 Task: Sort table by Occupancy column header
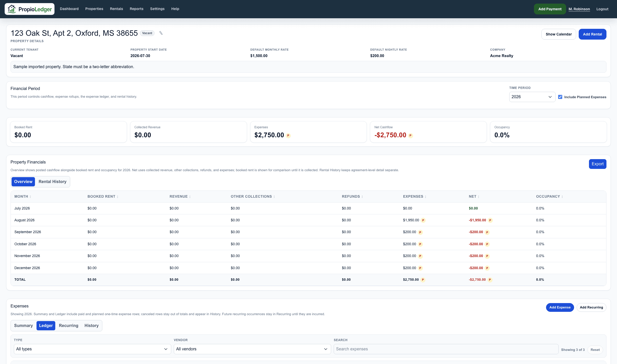click(549, 196)
